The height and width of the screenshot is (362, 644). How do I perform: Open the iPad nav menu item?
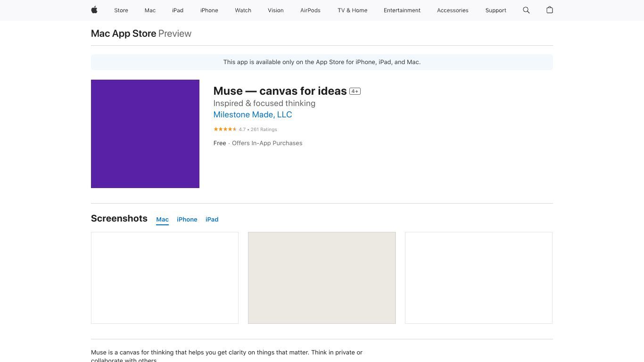178,10
